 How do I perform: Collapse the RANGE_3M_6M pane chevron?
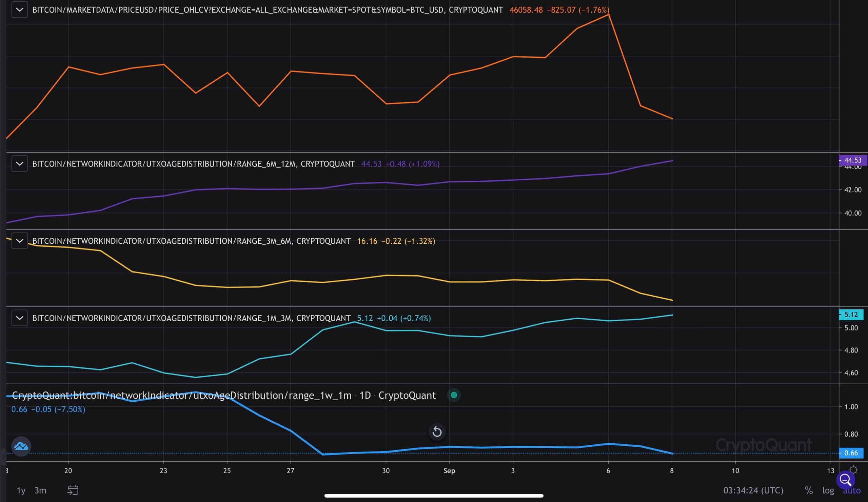(20, 241)
